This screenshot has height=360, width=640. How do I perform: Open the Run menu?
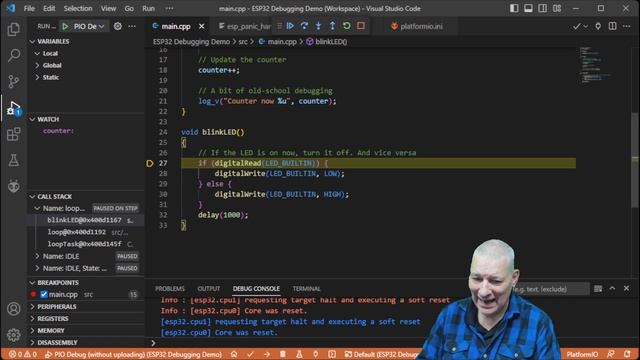click(148, 8)
